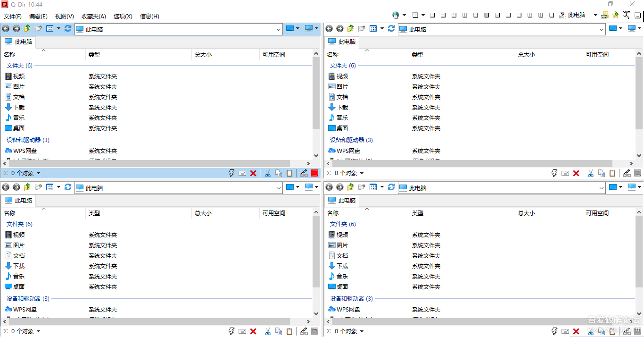Click the printer icon in main toolbar
Screen dimensions: 644x337
point(604,15)
